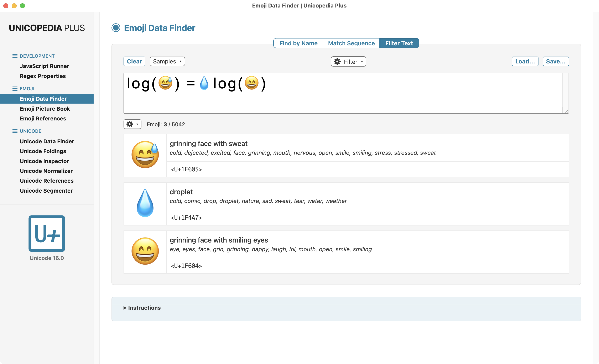Click the grinning face smiling eyes emoji
Screen dimensions: 599x364
tap(145, 251)
